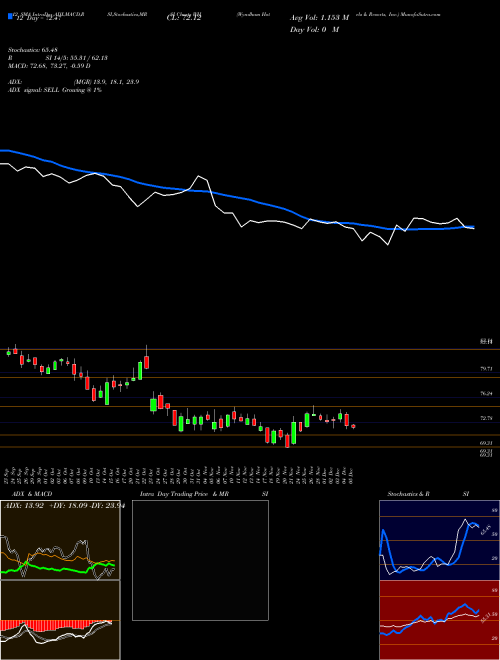Click the white price line peak above the blue SMA
The image size is (500, 660).
pyautogui.click(x=199, y=176)
